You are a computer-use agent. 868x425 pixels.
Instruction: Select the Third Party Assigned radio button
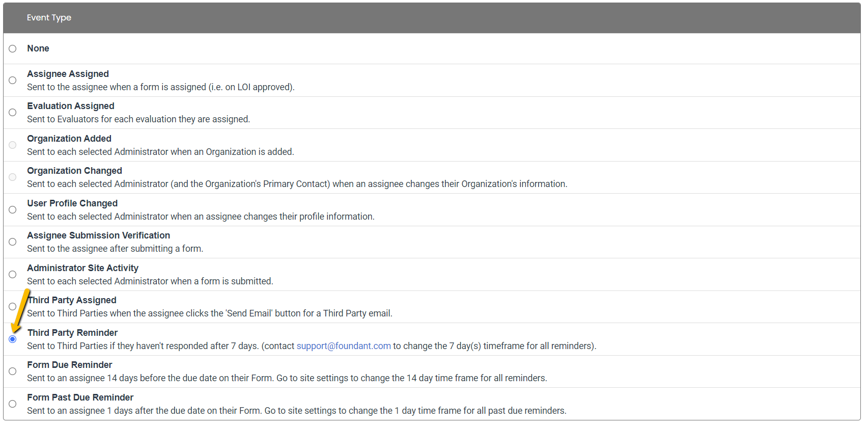(13, 307)
